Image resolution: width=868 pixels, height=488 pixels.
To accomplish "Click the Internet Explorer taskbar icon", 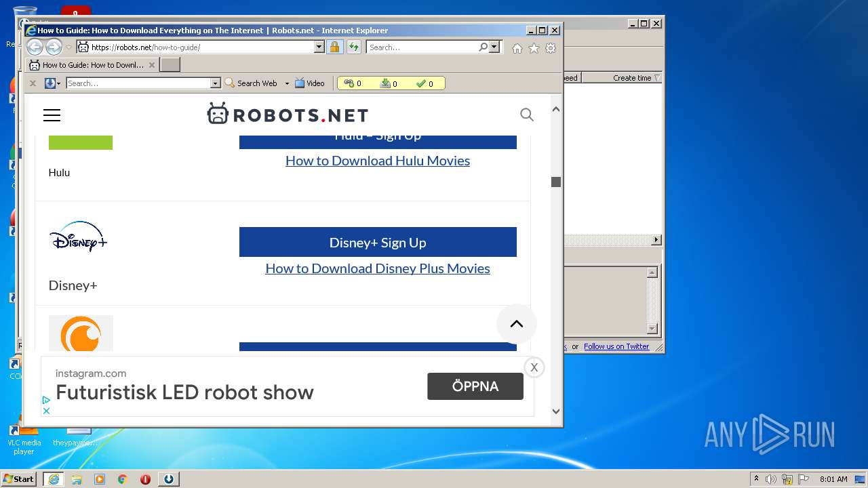I will coord(53,479).
